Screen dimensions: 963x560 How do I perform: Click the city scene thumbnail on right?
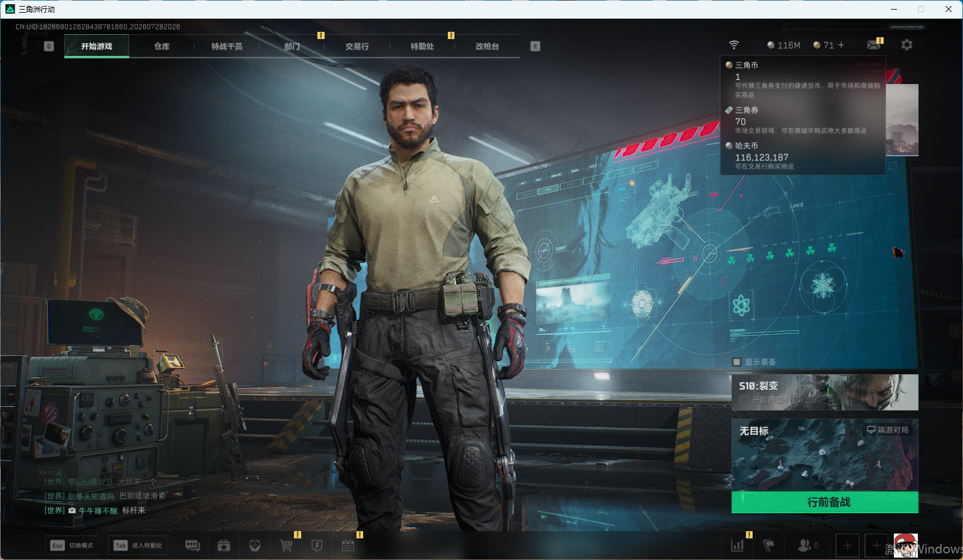[x=902, y=120]
